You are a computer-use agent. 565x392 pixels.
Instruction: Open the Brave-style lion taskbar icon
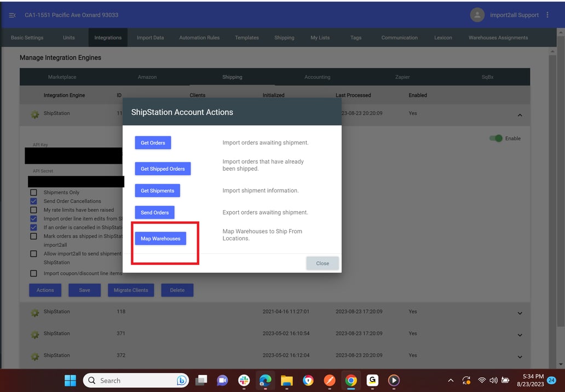click(x=308, y=381)
